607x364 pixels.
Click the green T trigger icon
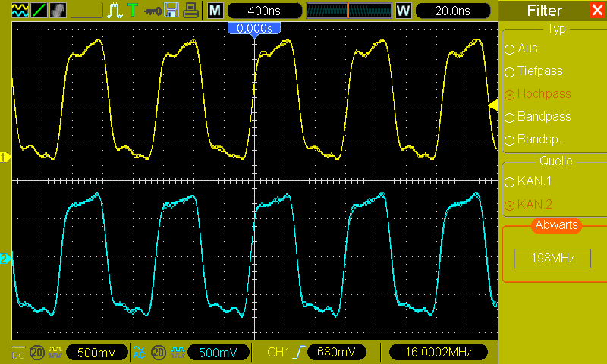[133, 10]
